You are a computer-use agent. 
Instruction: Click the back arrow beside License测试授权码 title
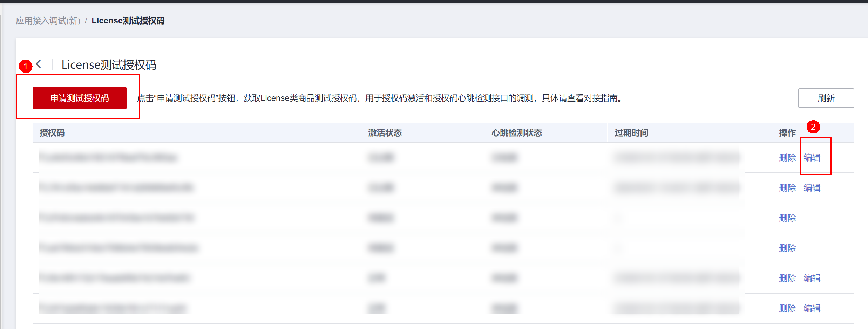[39, 64]
